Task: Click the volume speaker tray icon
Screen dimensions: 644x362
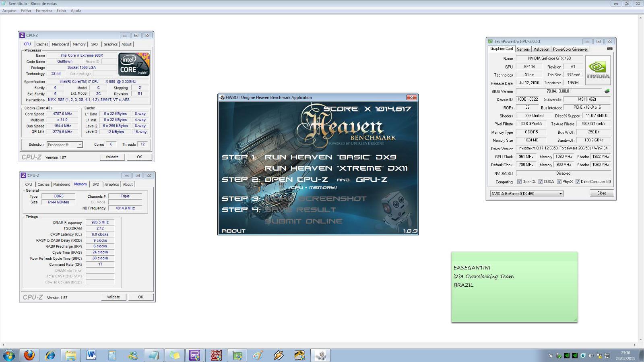Action: (x=591, y=356)
